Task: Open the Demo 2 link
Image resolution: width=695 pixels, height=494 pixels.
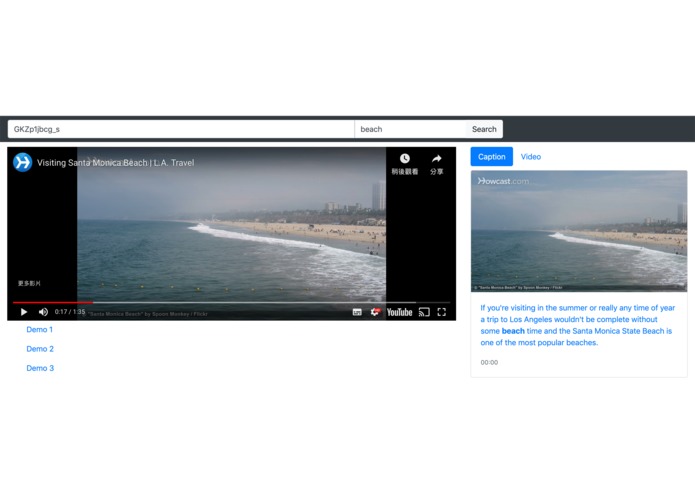Action: pos(40,349)
